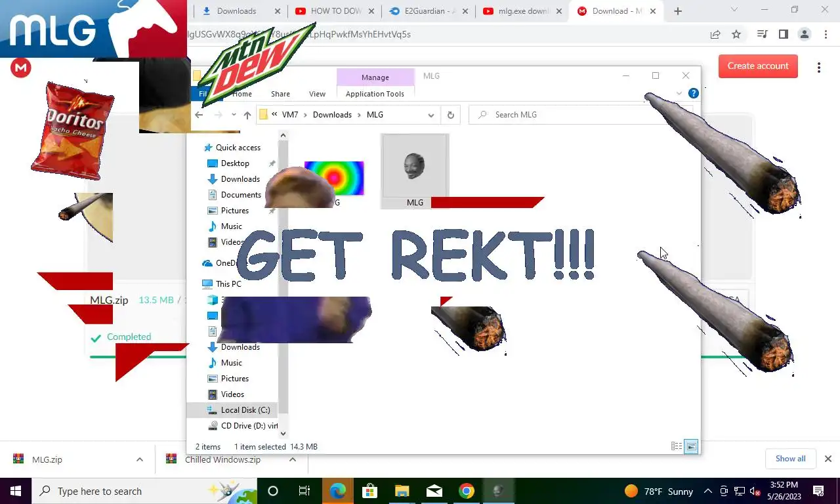Click the MEGA logo icon
The height and width of the screenshot is (504, 840).
[21, 67]
